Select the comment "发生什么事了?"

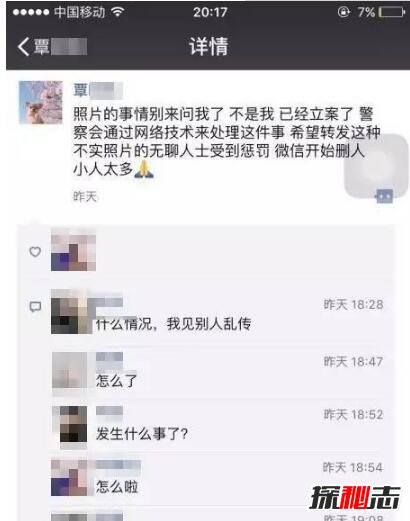[x=142, y=434]
